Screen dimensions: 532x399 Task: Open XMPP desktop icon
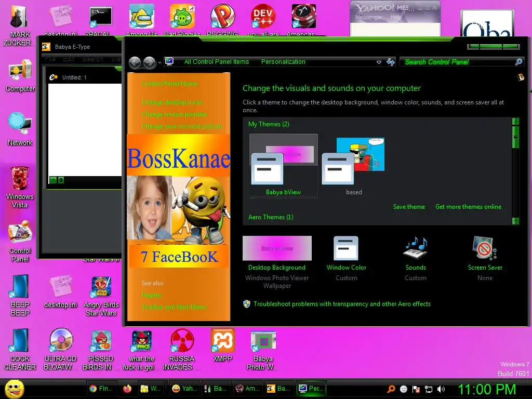[222, 345]
